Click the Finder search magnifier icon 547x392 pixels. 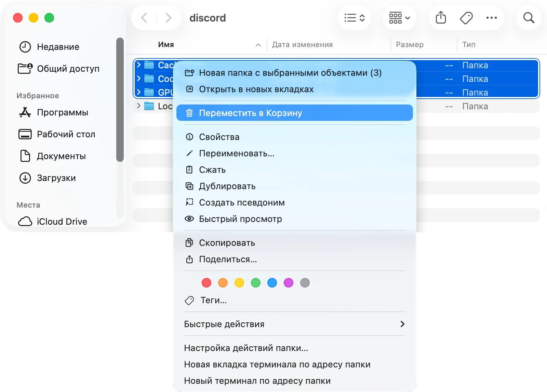click(529, 17)
